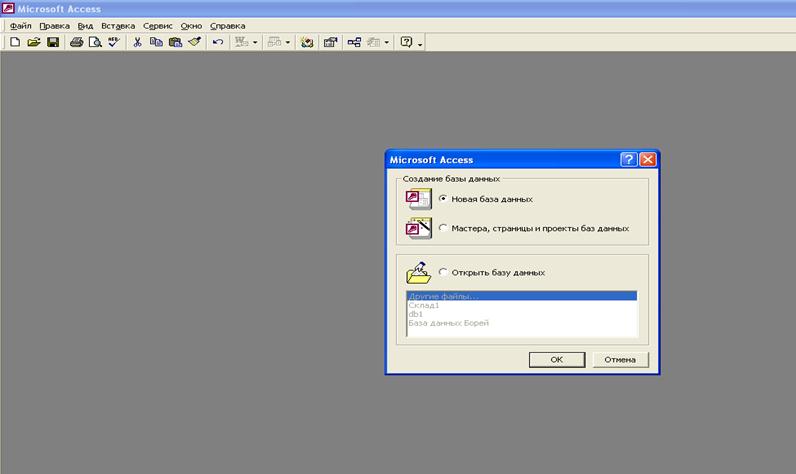Screen dimensions: 796x474
Task: Select 'База данных Борей' in file list
Action: click(522, 323)
